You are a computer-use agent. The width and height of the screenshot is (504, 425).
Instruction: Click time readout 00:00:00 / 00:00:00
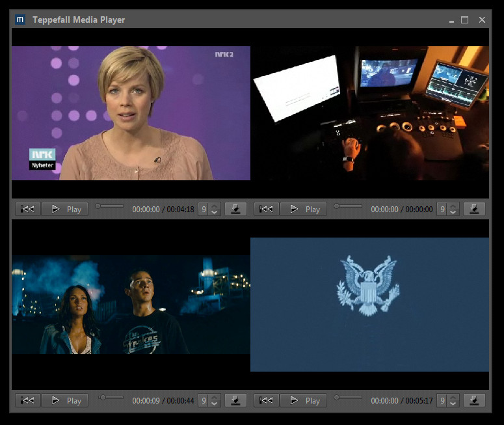click(x=402, y=210)
